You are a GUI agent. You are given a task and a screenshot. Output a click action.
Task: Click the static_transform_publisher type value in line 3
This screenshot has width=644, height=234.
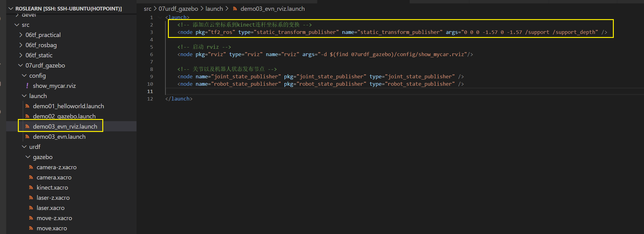(296, 32)
